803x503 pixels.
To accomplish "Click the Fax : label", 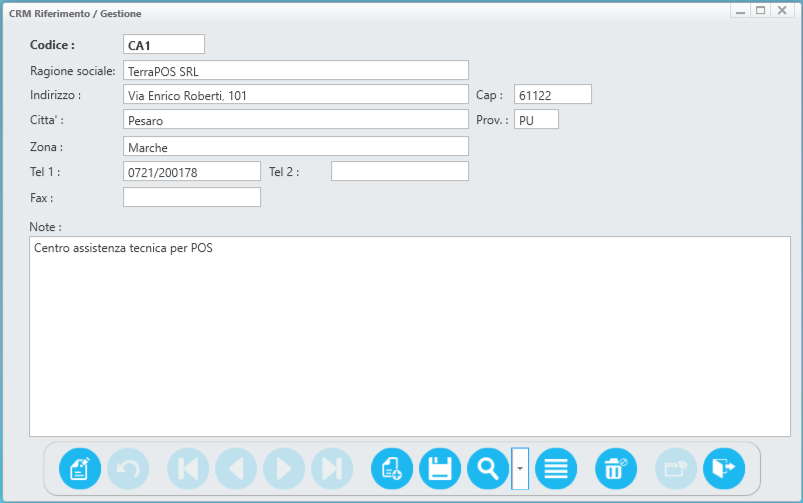I will point(41,198).
